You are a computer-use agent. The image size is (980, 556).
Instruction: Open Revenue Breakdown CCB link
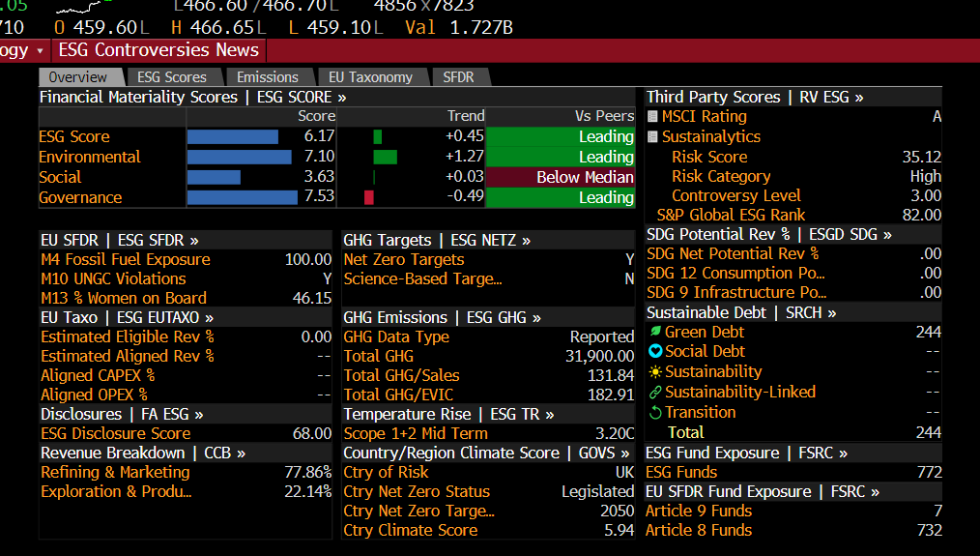[143, 453]
